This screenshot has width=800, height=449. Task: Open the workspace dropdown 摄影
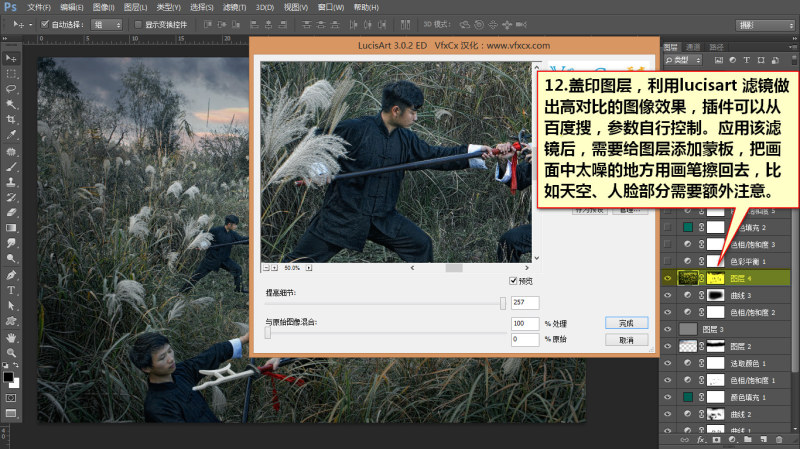click(765, 25)
